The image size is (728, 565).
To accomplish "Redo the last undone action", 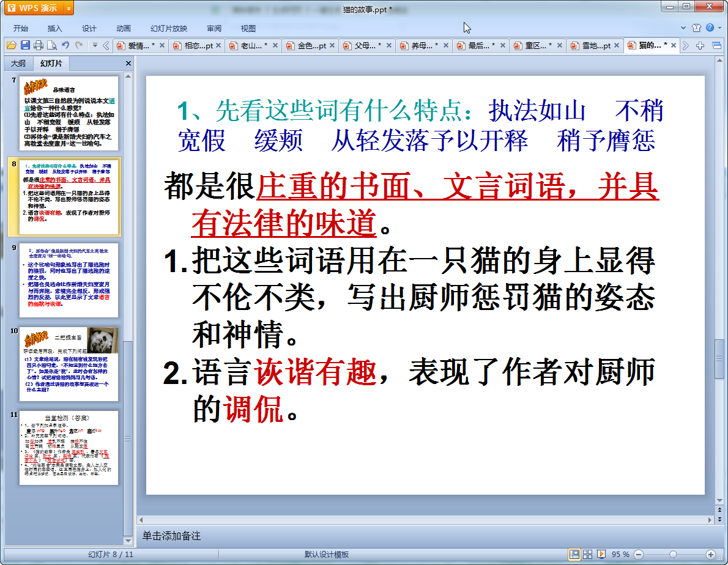I will (x=79, y=45).
